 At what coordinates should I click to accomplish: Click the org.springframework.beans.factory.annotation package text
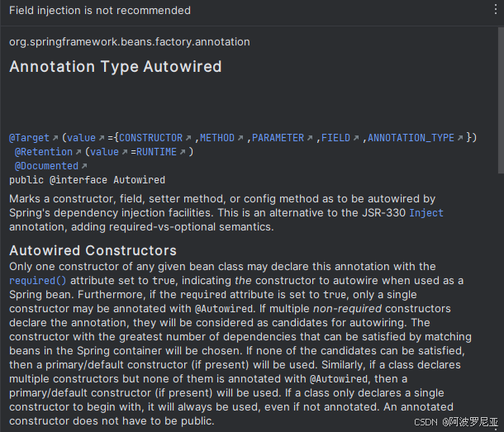130,42
